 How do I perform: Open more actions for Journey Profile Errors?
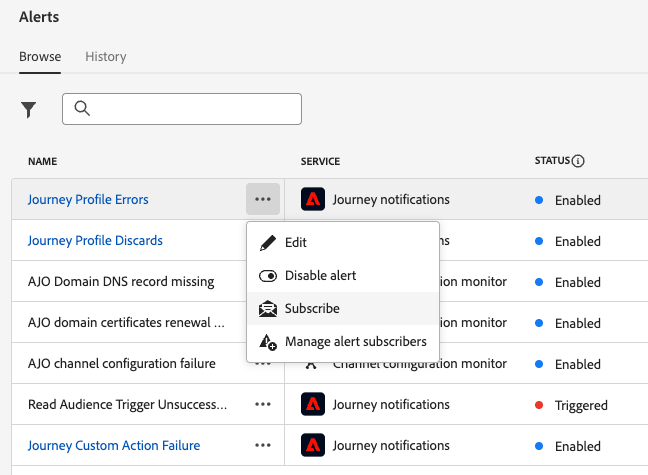(x=263, y=200)
